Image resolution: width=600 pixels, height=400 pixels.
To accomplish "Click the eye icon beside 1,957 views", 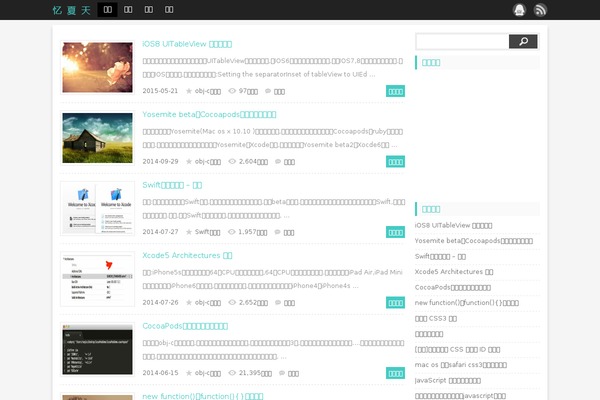I will pos(232,232).
